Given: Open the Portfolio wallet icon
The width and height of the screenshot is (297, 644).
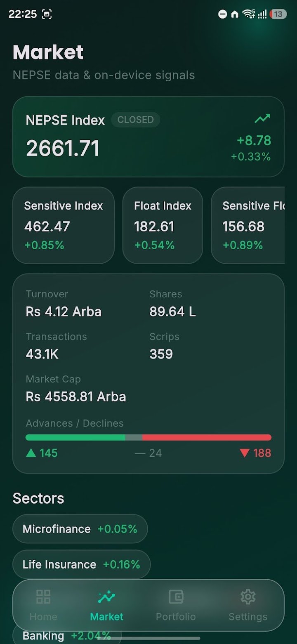Looking at the screenshot, I should coord(176,597).
